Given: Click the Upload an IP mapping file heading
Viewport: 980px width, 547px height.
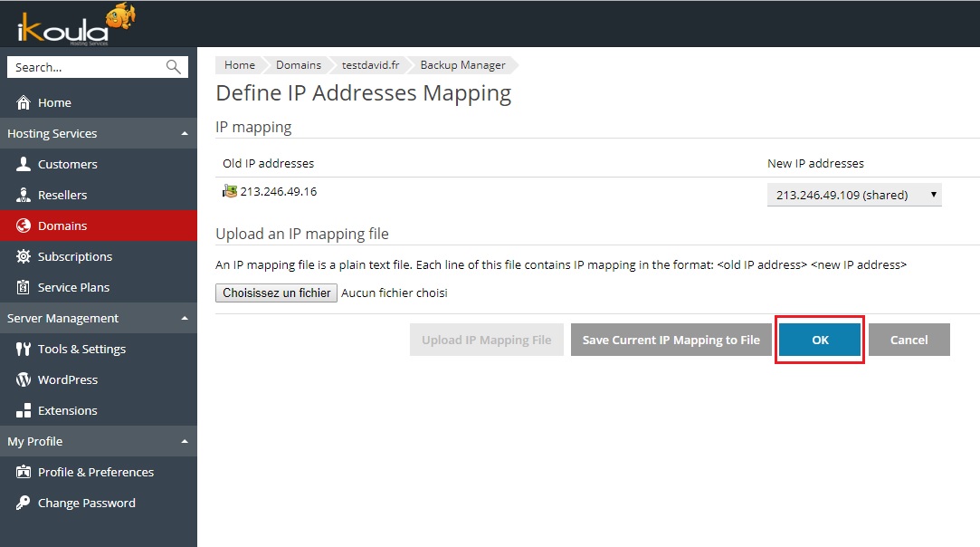Looking at the screenshot, I should coord(302,234).
